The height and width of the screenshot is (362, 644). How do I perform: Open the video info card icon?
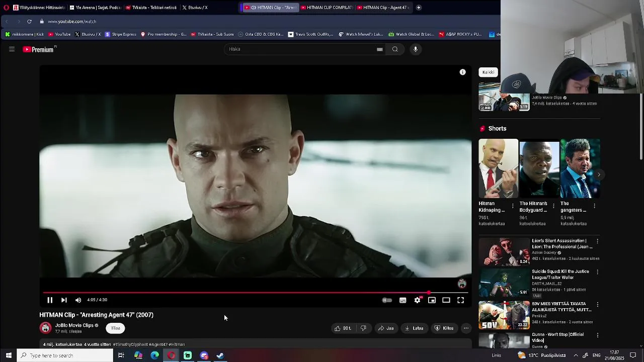(x=462, y=72)
